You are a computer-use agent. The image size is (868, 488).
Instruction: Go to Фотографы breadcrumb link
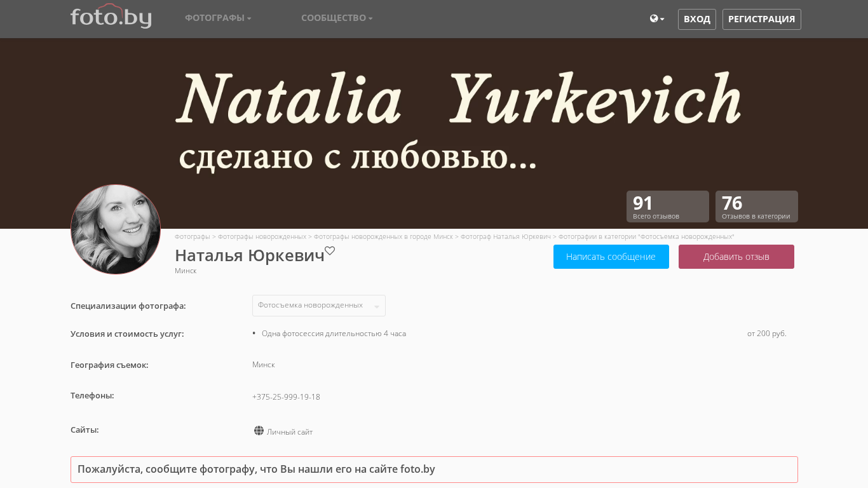tap(192, 236)
